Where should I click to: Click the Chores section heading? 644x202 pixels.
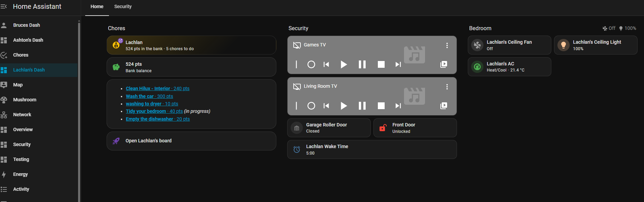(x=116, y=28)
